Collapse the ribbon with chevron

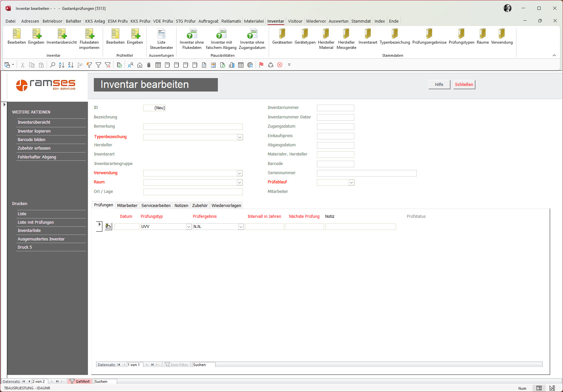pos(554,55)
